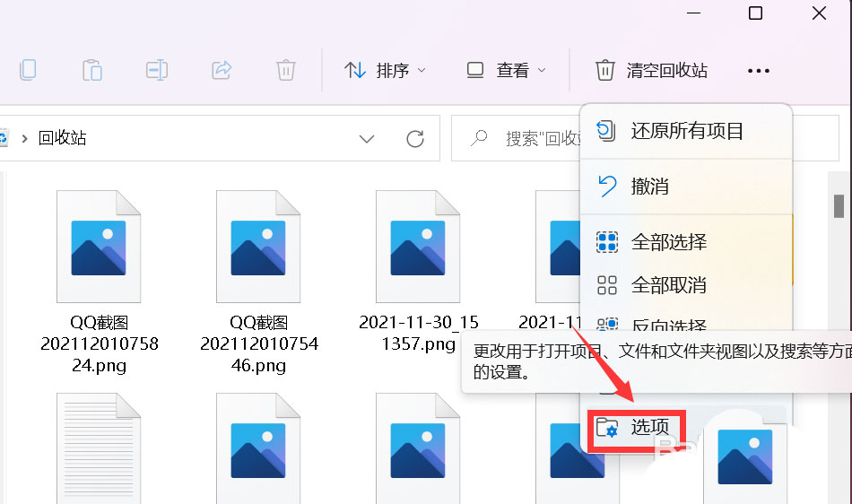Click 清空回收站 to empty recycle bin
The height and width of the screenshot is (504, 852).
click(651, 70)
